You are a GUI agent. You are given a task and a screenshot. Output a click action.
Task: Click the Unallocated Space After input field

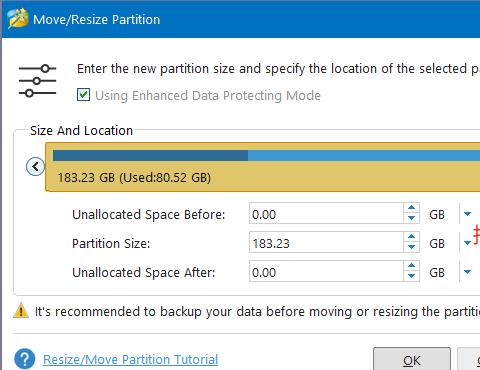(326, 272)
